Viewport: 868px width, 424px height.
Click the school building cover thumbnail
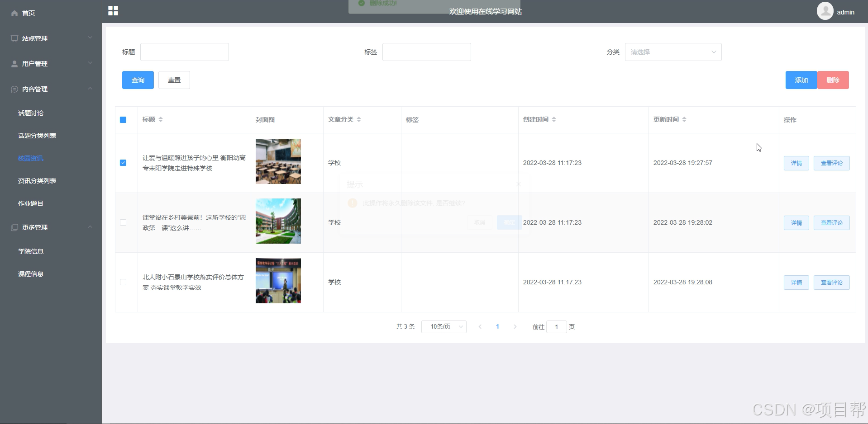[278, 221]
